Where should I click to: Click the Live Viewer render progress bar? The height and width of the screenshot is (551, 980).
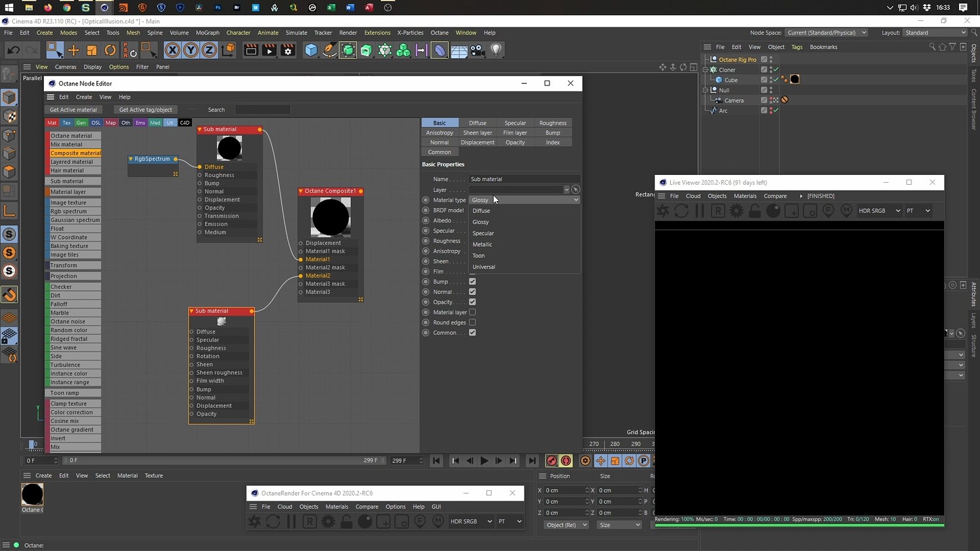(x=800, y=524)
